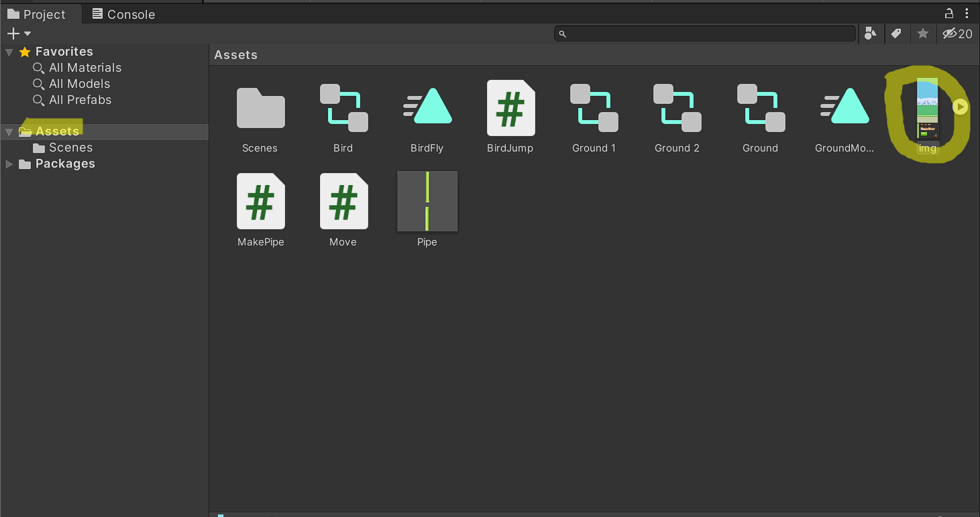Select the MakePipe script asset

coord(260,202)
